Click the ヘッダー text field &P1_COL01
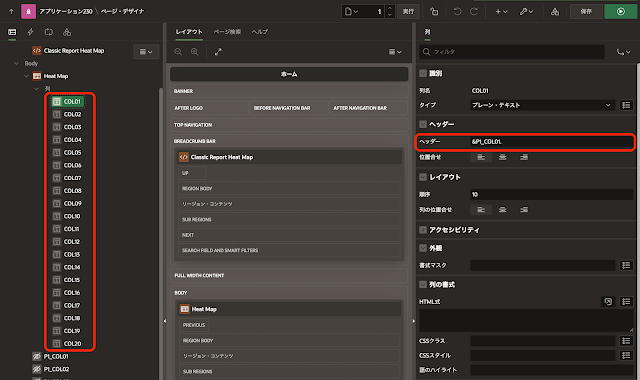This screenshot has width=640, height=380. pyautogui.click(x=551, y=142)
